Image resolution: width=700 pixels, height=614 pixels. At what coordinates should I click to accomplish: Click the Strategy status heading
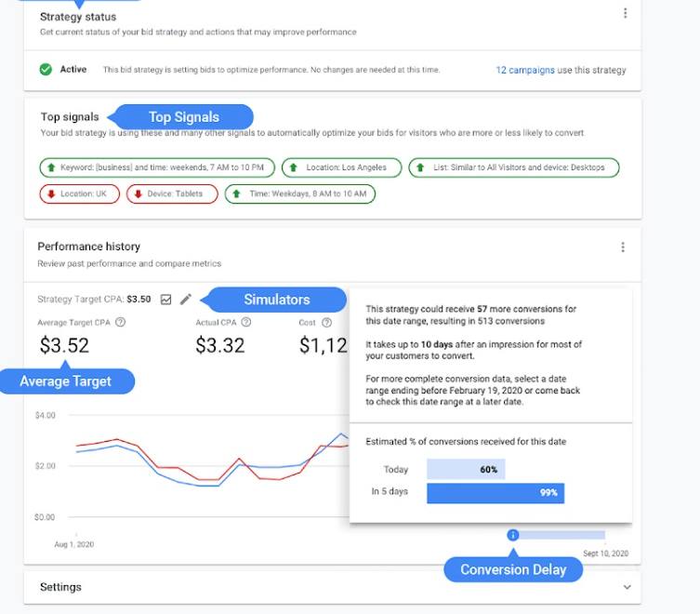click(x=78, y=17)
